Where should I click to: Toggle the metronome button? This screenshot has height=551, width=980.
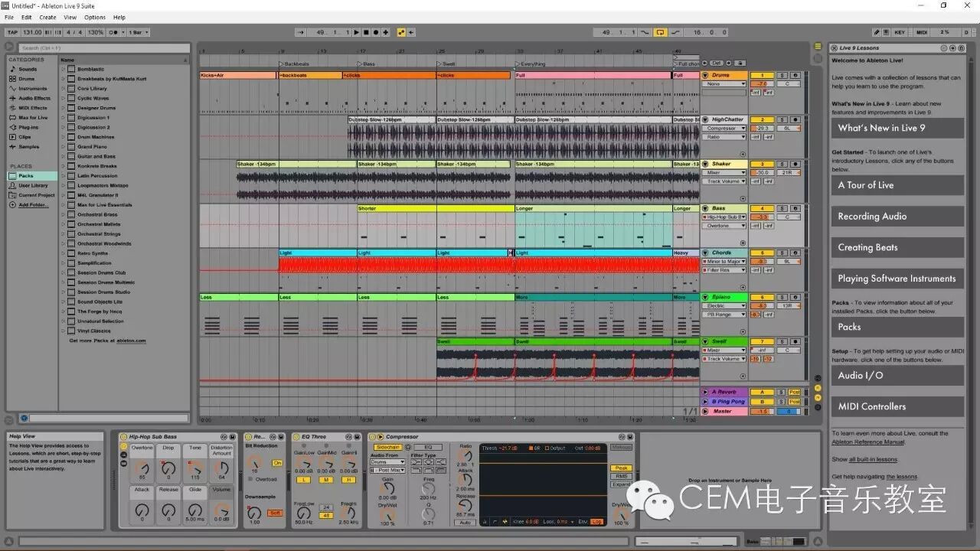tap(114, 32)
